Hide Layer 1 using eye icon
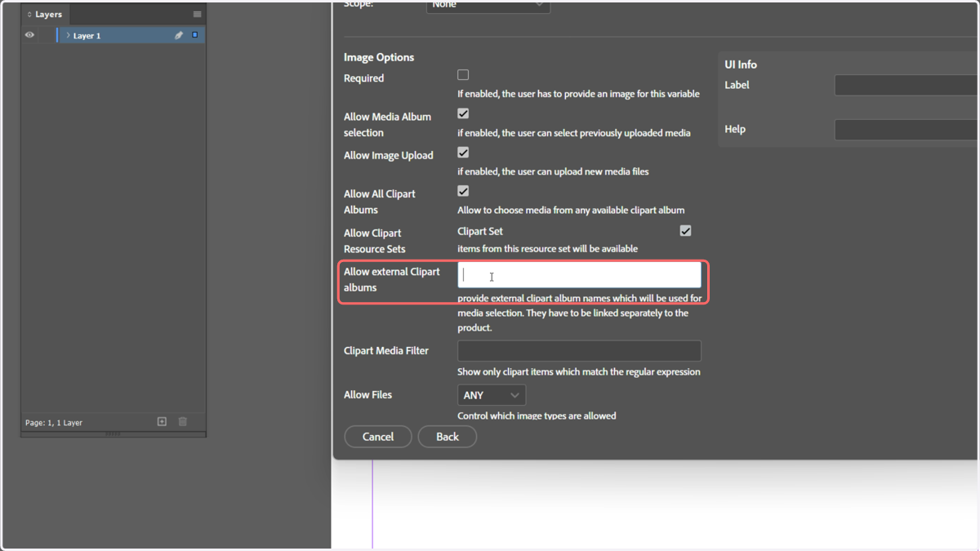The image size is (980, 551). (x=29, y=35)
